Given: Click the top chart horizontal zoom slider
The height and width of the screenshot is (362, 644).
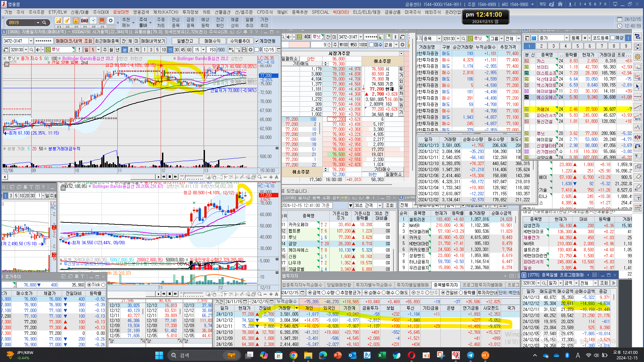Looking at the screenshot, I should pyautogui.click(x=192, y=177).
